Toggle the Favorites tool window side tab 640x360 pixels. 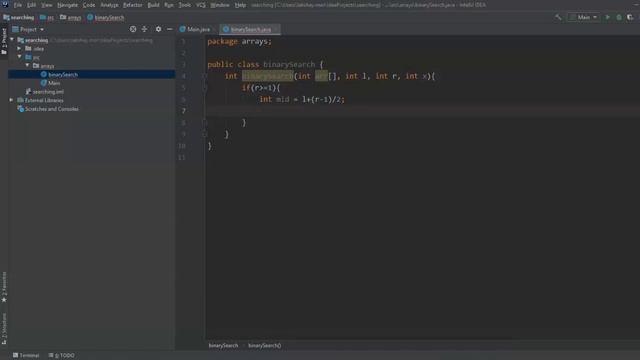[x=4, y=287]
